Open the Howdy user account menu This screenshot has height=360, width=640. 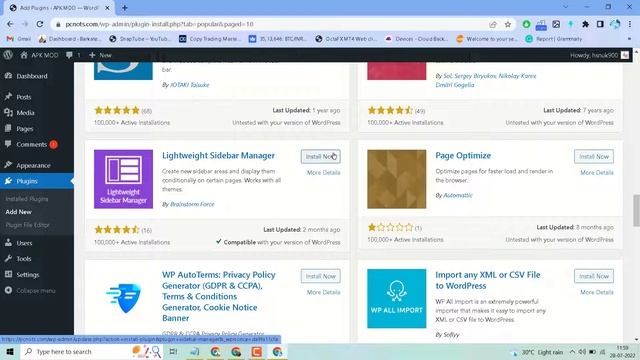tap(599, 55)
